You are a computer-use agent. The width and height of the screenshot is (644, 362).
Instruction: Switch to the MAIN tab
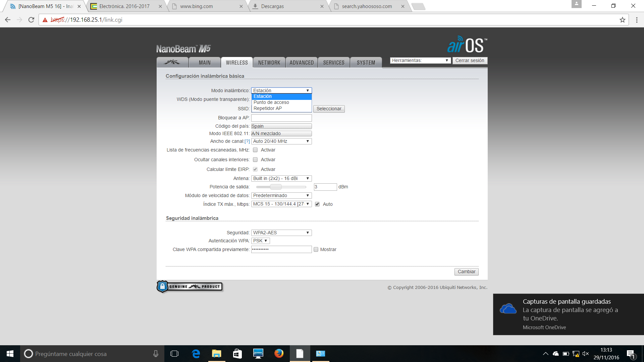click(x=205, y=62)
